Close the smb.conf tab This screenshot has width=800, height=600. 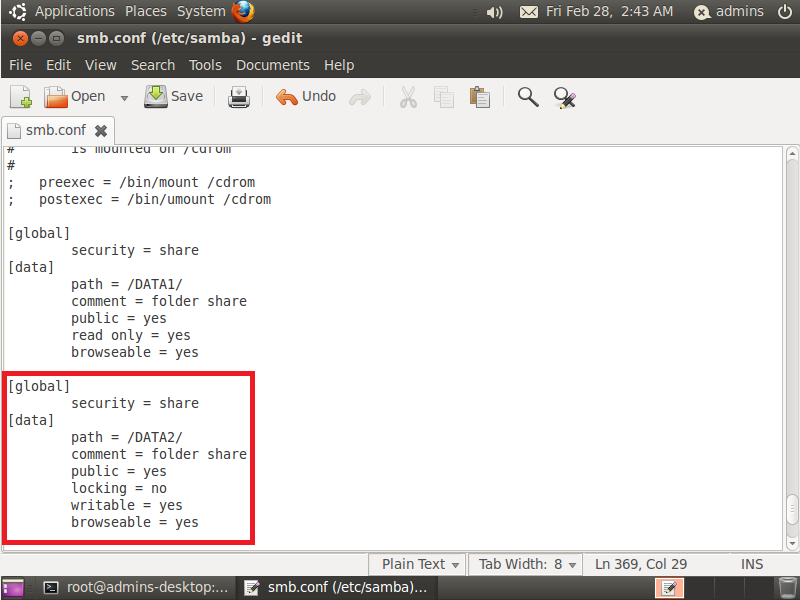tap(100, 130)
